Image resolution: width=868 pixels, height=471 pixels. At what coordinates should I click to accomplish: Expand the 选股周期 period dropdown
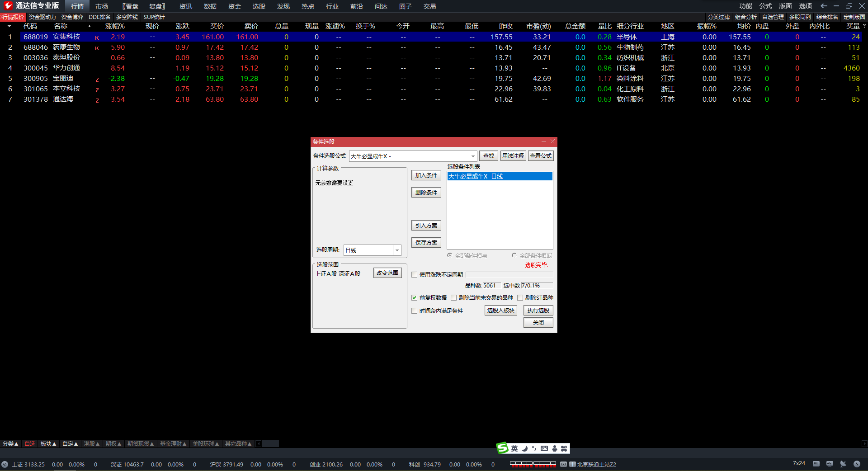click(x=397, y=250)
